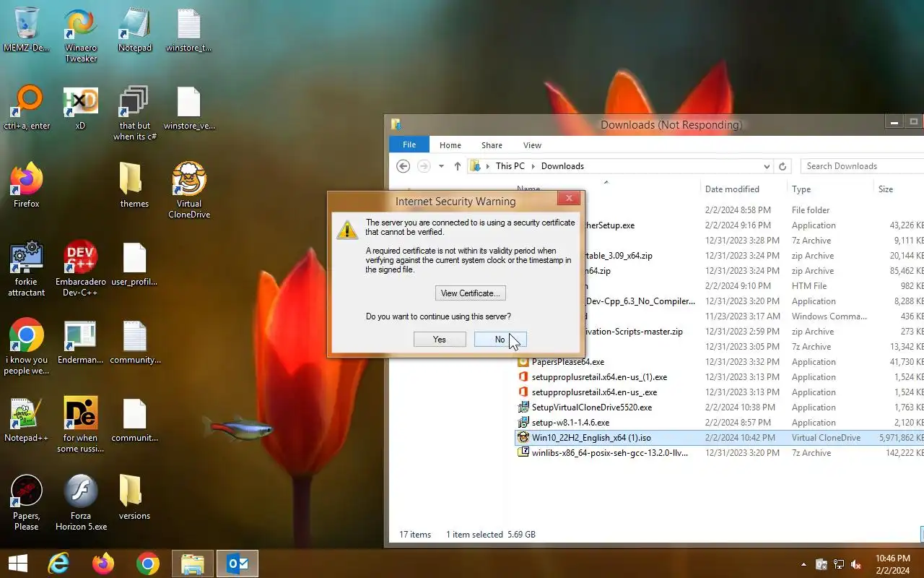Open the themes folder on desktop
The width and height of the screenshot is (924, 578).
(134, 185)
